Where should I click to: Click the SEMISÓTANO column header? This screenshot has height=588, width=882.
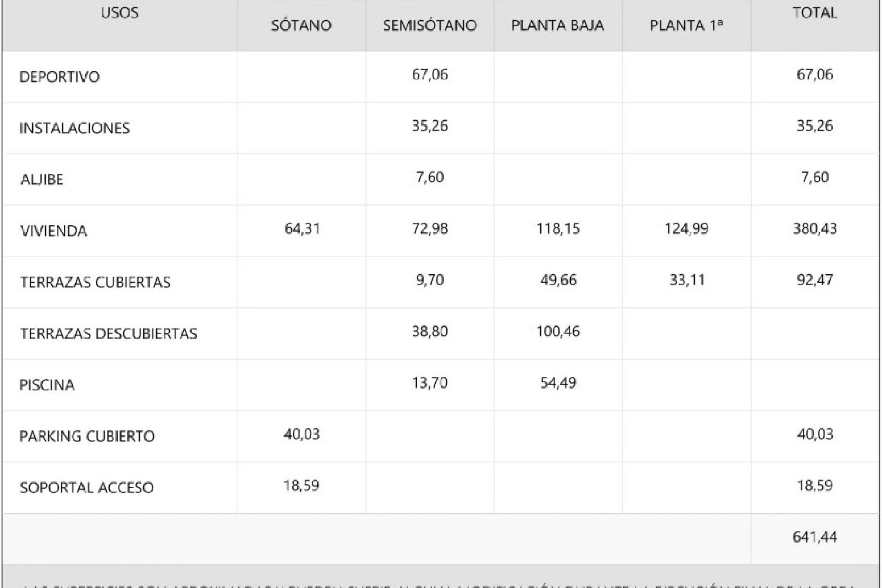pyautogui.click(x=430, y=25)
